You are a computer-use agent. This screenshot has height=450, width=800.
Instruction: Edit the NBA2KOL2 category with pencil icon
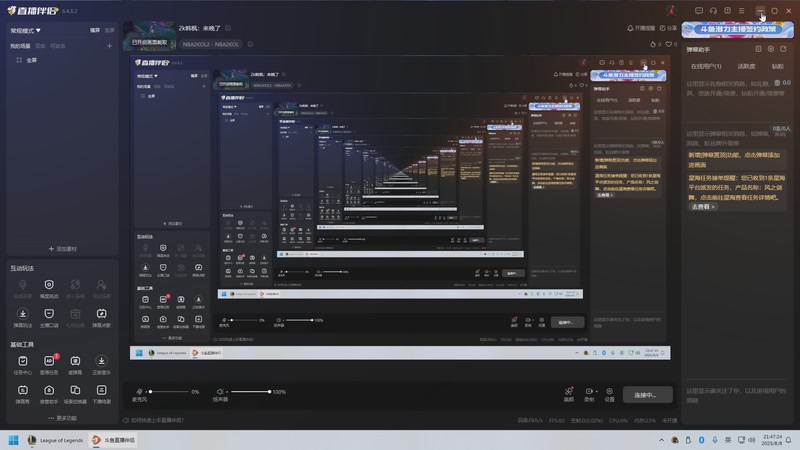[251, 44]
